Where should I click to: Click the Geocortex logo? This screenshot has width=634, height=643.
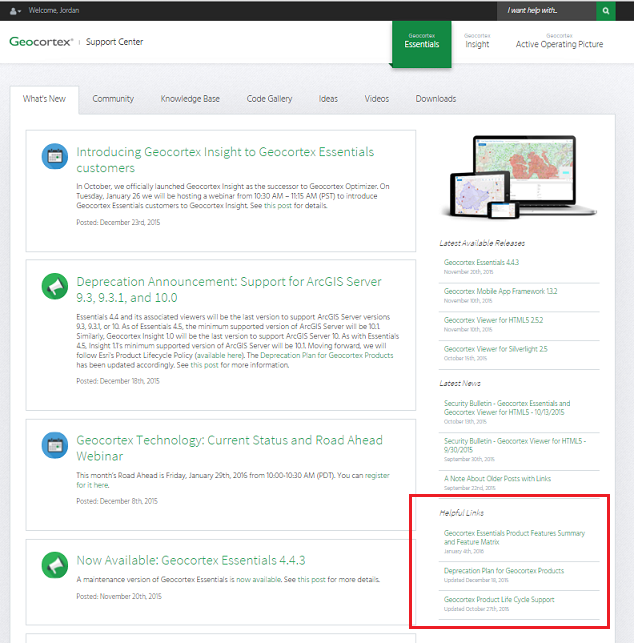click(41, 41)
